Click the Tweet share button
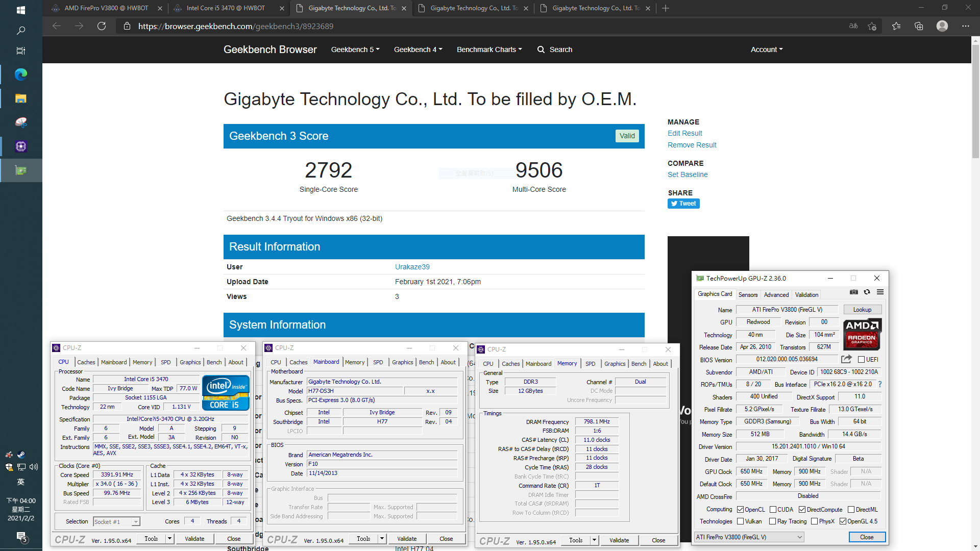 (683, 204)
